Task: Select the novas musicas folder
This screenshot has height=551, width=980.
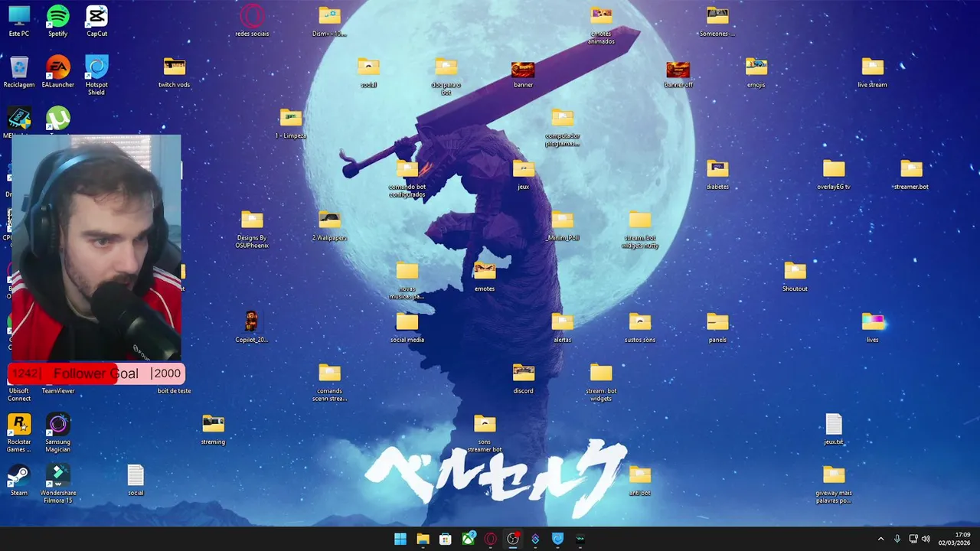Action: click(407, 280)
